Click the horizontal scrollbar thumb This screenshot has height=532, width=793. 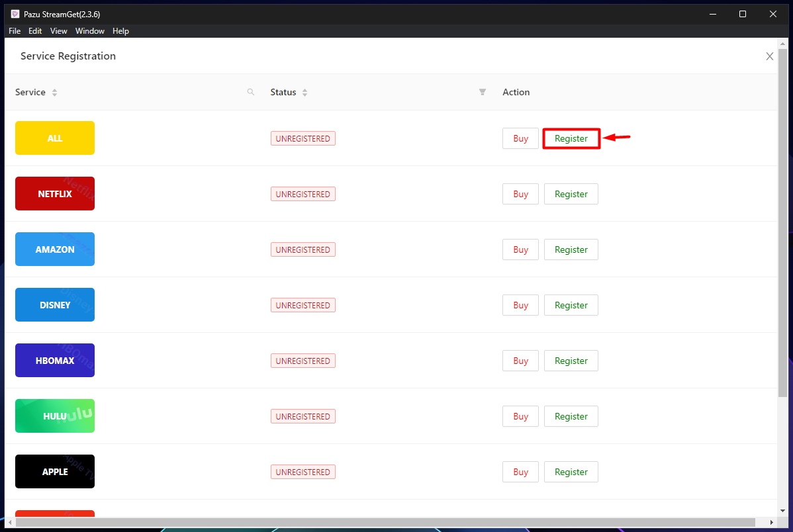tap(385, 522)
